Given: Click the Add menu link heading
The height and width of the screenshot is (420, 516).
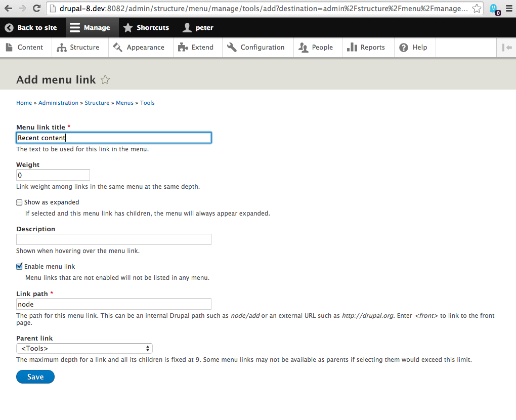Looking at the screenshot, I should [x=56, y=79].
